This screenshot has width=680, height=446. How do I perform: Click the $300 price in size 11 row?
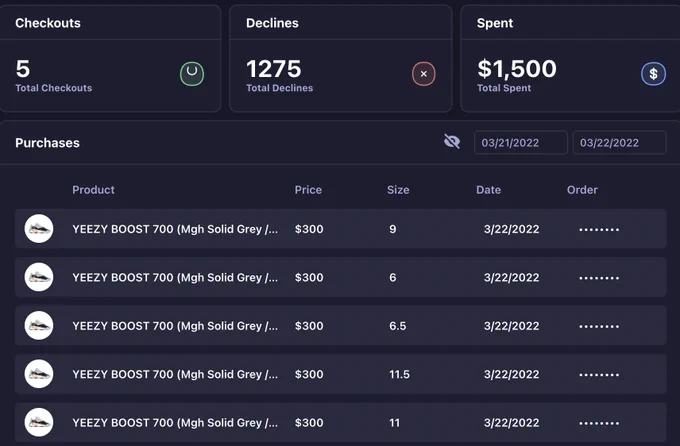[309, 423]
